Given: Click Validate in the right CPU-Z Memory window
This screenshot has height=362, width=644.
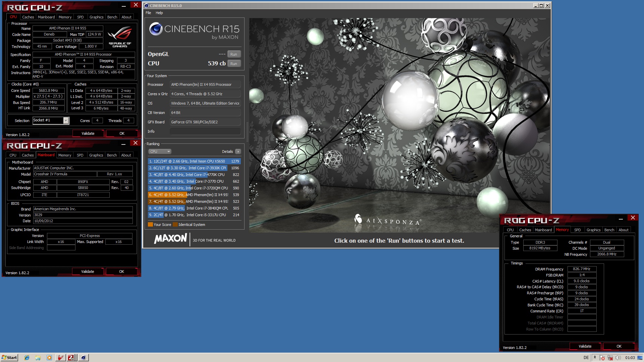Looking at the screenshot, I should pos(585,346).
